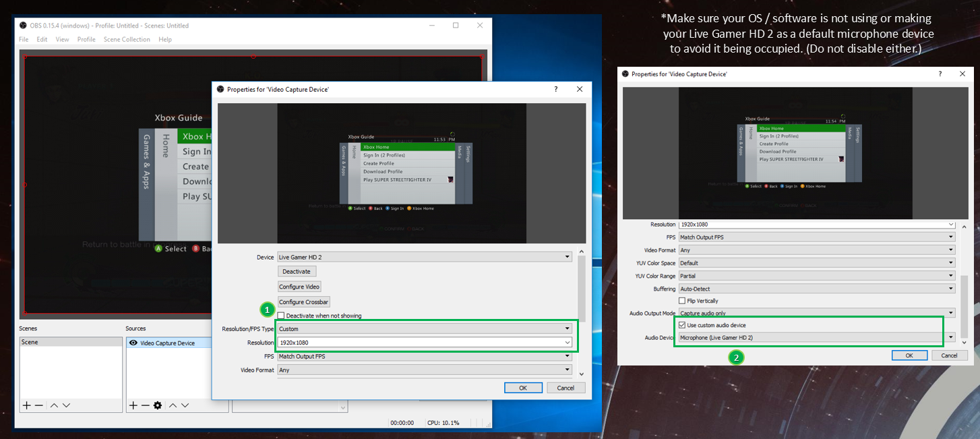Tick the Flip Vertically checkbox

click(682, 301)
